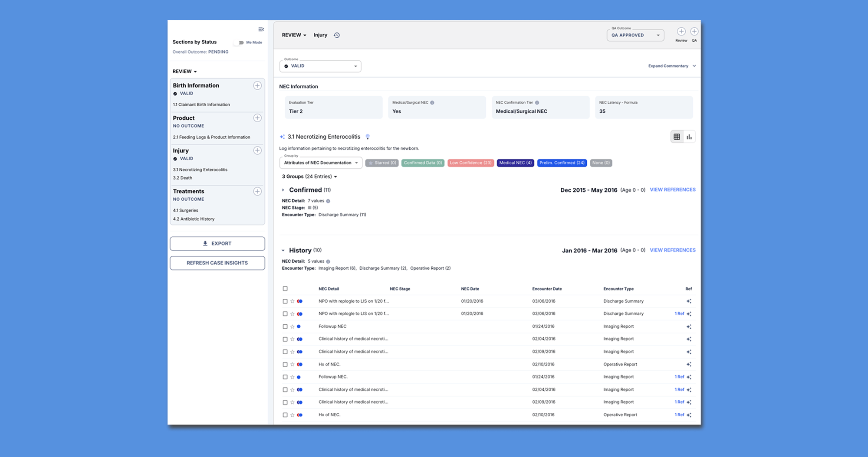Open AI insights for first Hx of NEC. row

689,365
